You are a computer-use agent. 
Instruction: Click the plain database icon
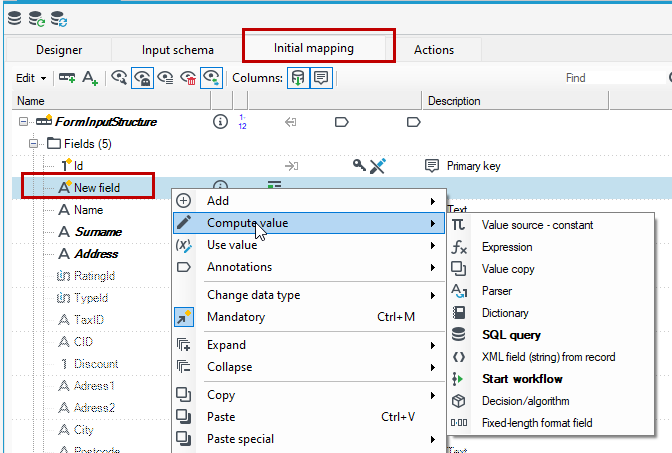point(15,18)
